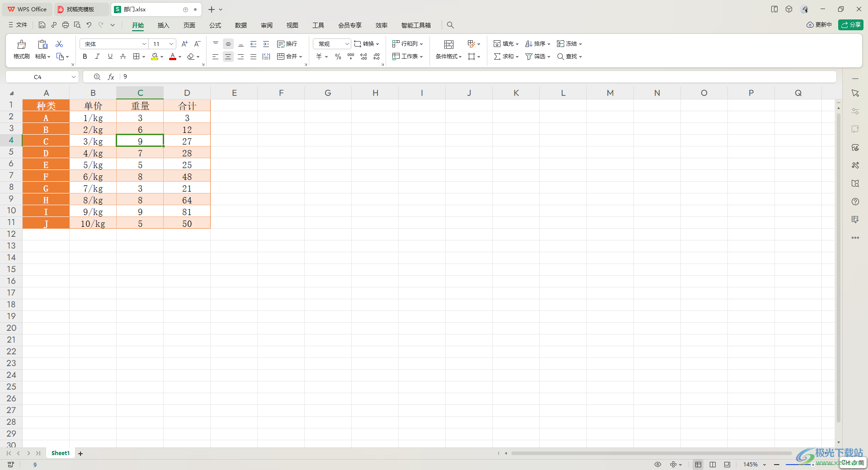This screenshot has height=470, width=868.
Task: Click the percent style icon
Action: pos(338,56)
